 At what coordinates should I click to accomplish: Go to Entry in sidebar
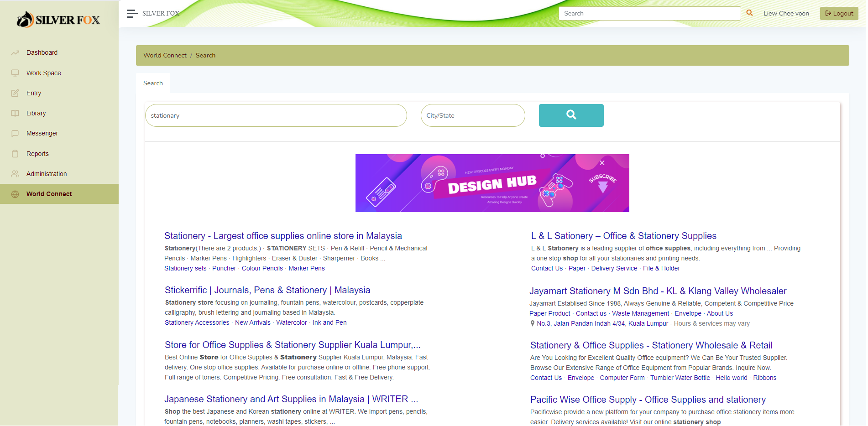point(59,93)
